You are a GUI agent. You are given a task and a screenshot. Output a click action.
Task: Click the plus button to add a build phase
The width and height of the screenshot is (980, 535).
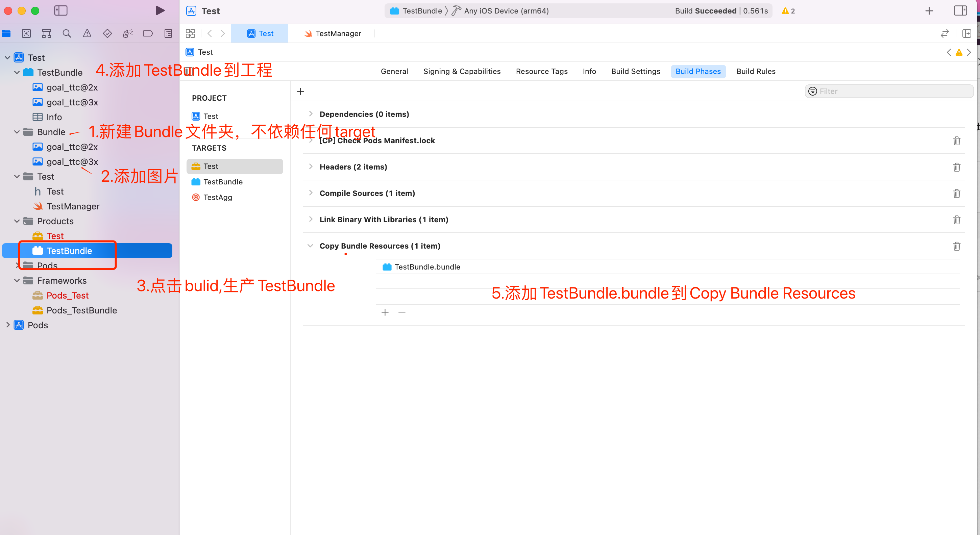(x=300, y=91)
